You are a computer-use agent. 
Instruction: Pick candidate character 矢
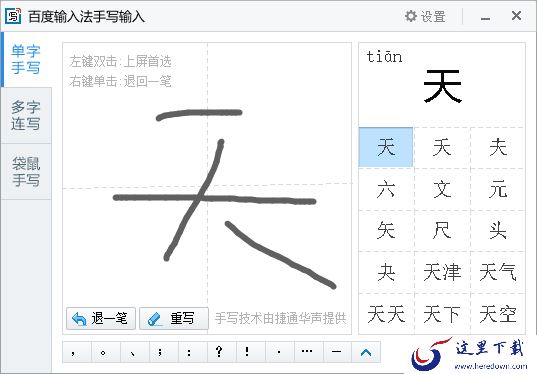coord(386,230)
